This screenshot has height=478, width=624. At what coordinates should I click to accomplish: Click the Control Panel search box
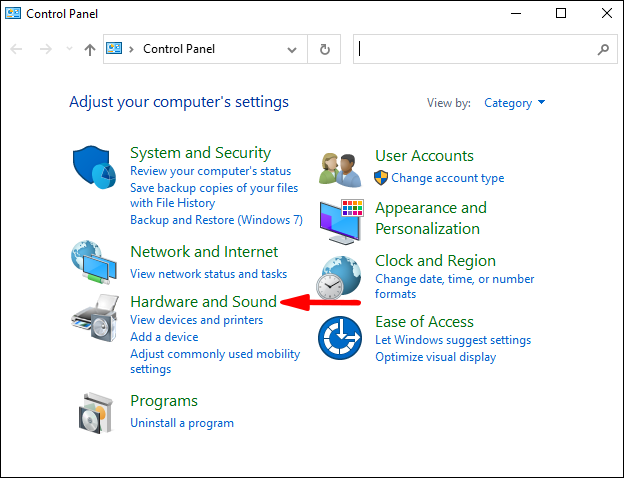pos(475,49)
